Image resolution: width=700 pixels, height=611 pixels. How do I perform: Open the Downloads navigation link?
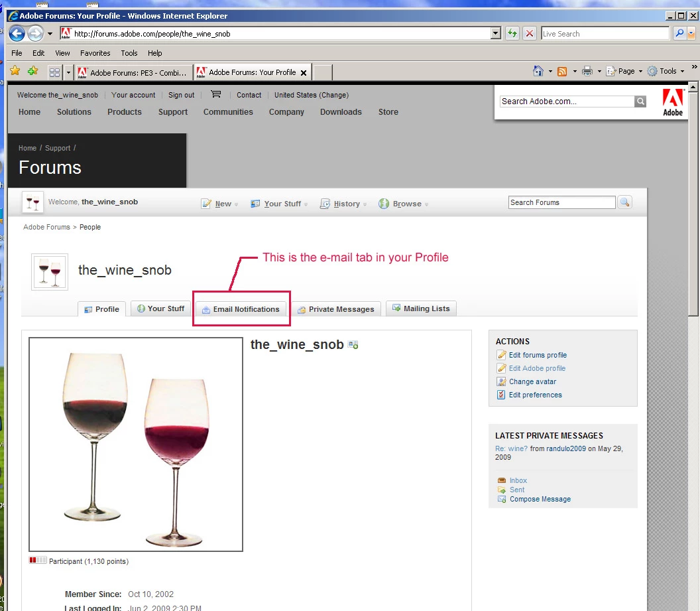[x=341, y=112]
